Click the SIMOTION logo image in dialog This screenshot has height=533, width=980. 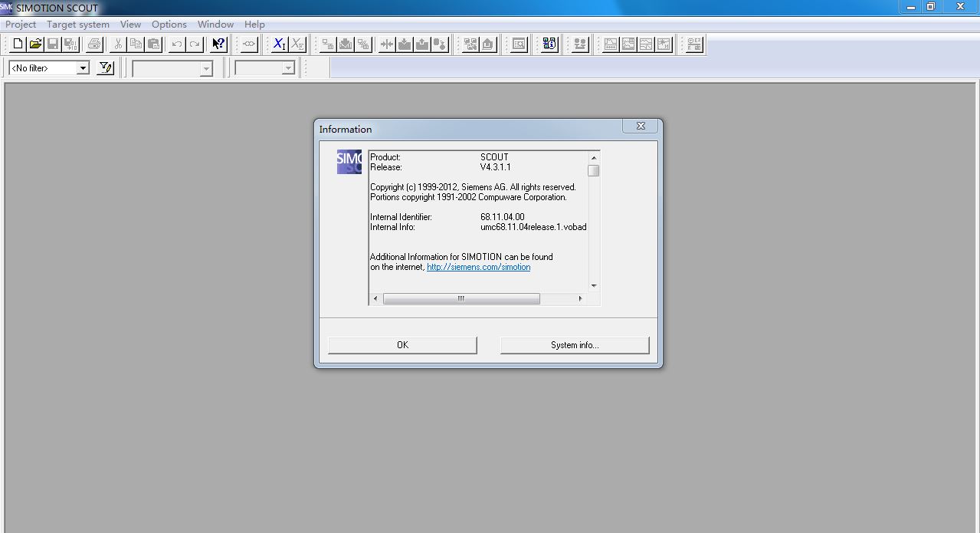click(x=349, y=163)
